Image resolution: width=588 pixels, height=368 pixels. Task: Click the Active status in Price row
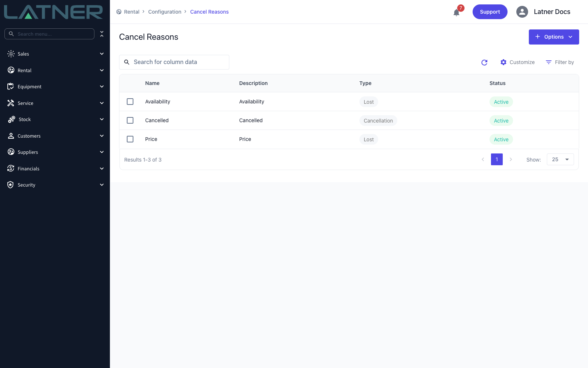(501, 139)
